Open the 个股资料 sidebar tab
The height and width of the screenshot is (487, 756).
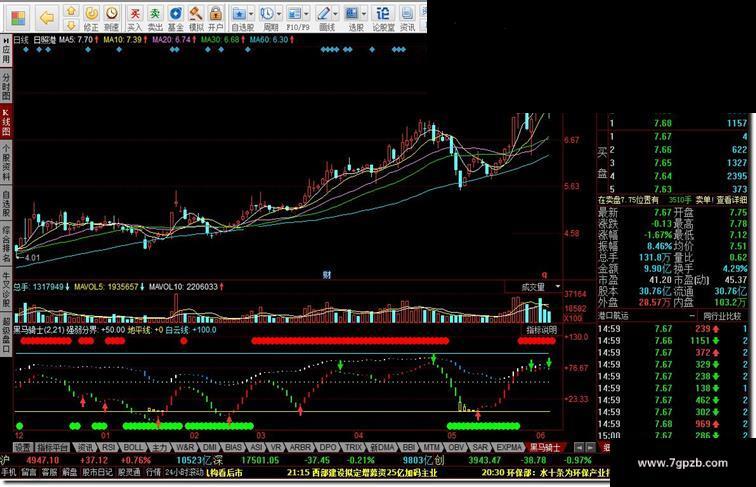[6, 162]
